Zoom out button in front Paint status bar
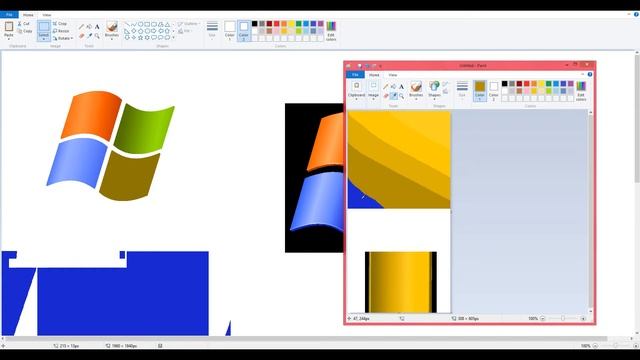This screenshot has height=360, width=640. tap(542, 318)
